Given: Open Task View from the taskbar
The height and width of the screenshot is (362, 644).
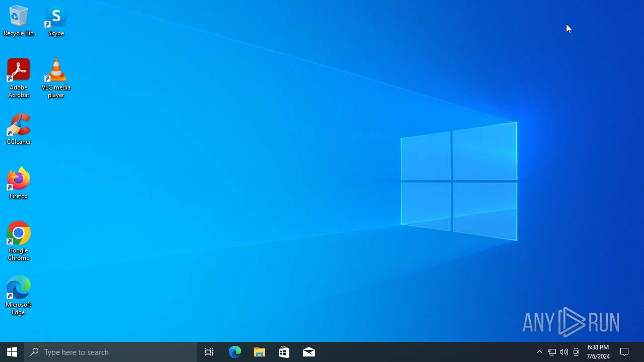Looking at the screenshot, I should [209, 352].
